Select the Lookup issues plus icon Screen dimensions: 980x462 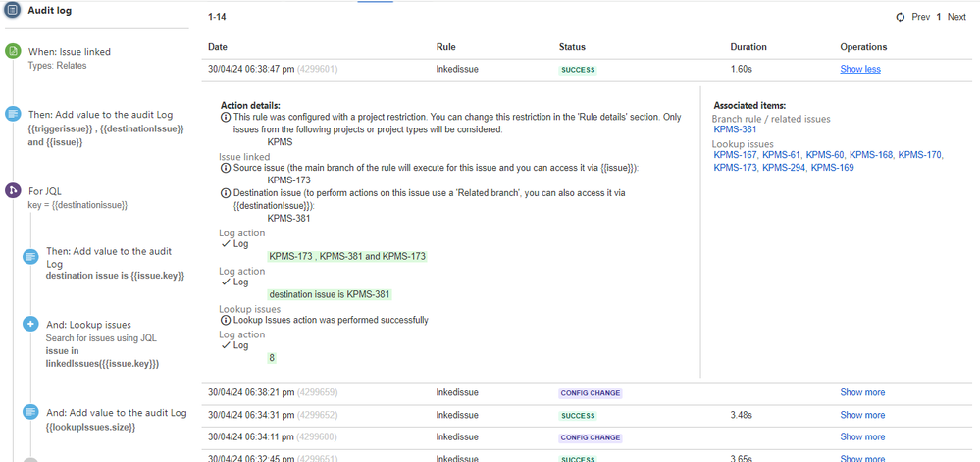30,324
